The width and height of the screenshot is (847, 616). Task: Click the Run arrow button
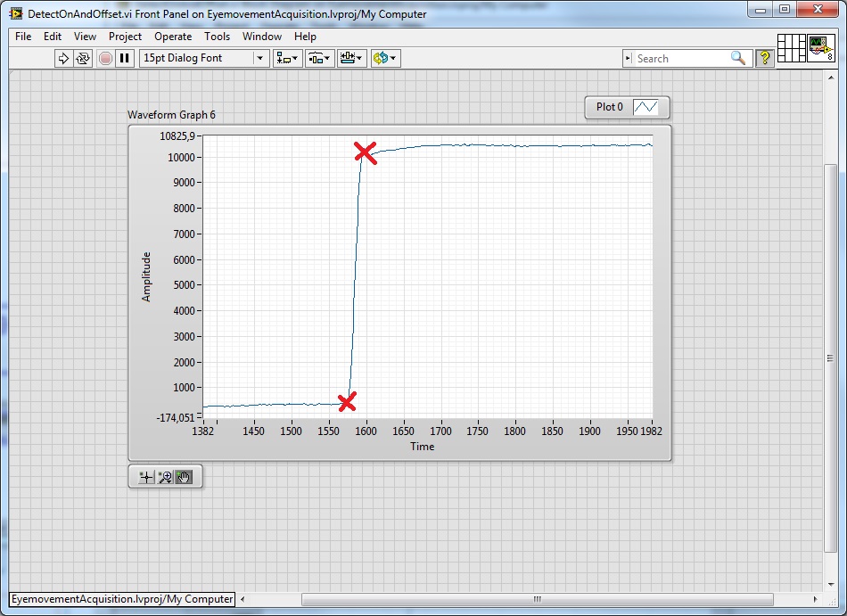click(x=63, y=58)
